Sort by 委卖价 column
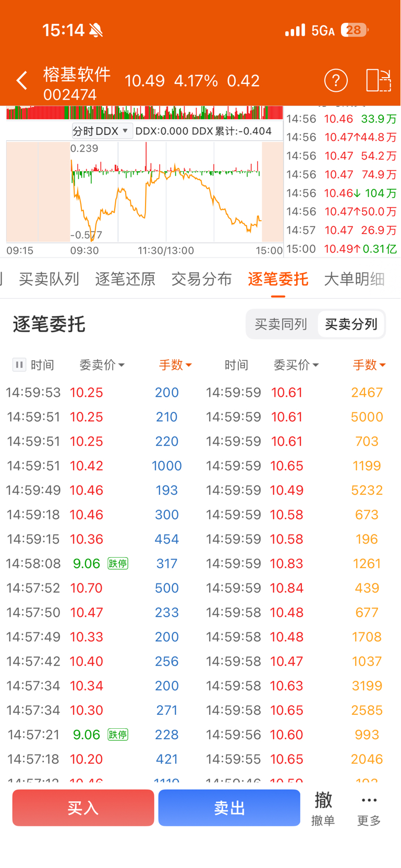Viewport: 401px width, 868px height. [102, 365]
